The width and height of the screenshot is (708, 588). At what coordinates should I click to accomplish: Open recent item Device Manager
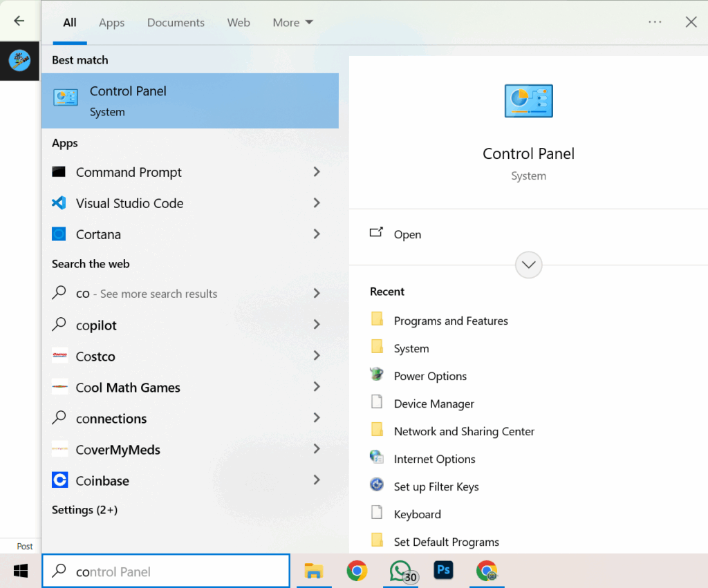click(434, 404)
